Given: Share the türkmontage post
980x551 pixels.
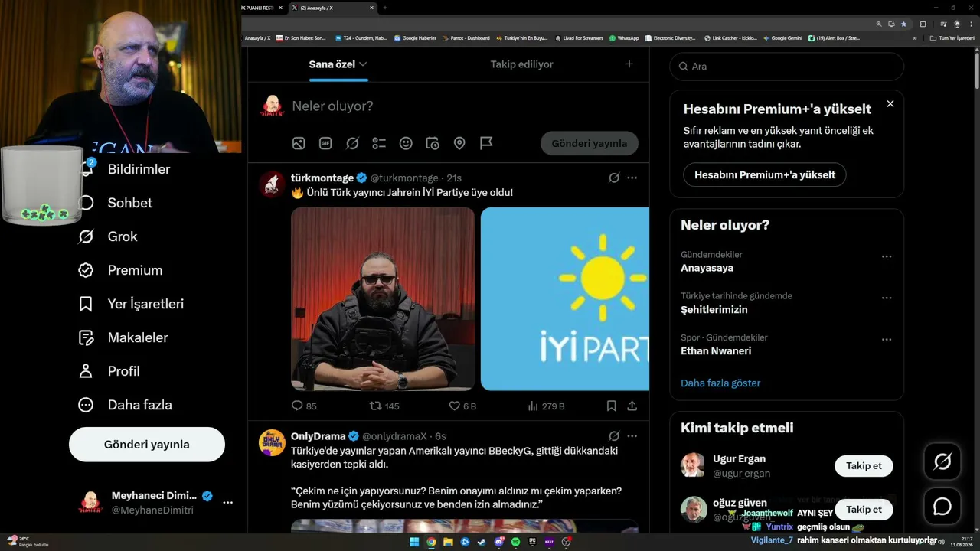Looking at the screenshot, I should tap(632, 406).
